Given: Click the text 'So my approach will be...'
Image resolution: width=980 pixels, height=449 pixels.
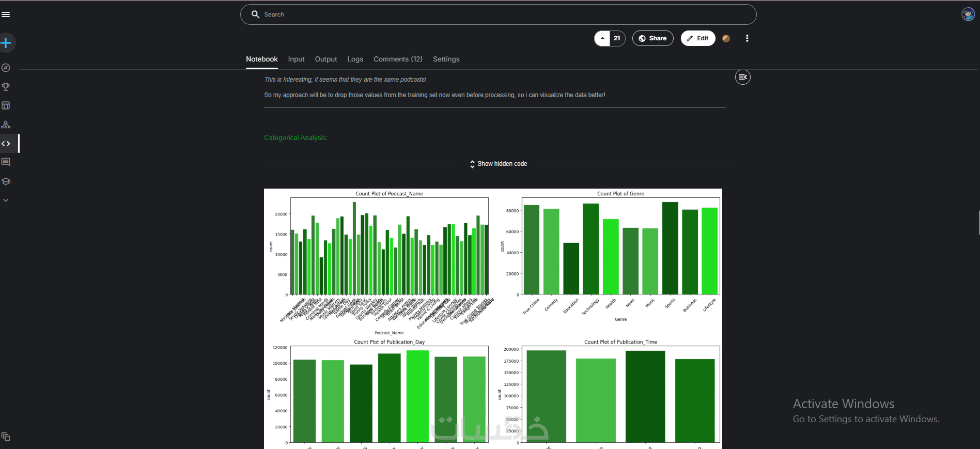Looking at the screenshot, I should pyautogui.click(x=434, y=95).
